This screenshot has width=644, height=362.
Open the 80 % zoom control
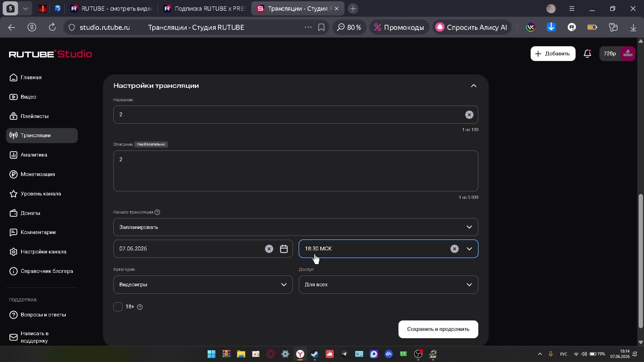pyautogui.click(x=349, y=27)
